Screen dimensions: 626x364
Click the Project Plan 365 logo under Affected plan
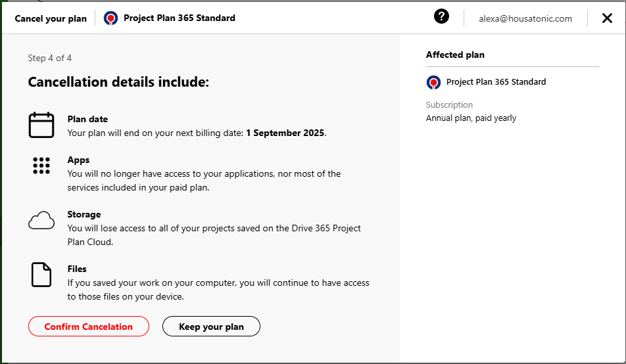point(433,82)
